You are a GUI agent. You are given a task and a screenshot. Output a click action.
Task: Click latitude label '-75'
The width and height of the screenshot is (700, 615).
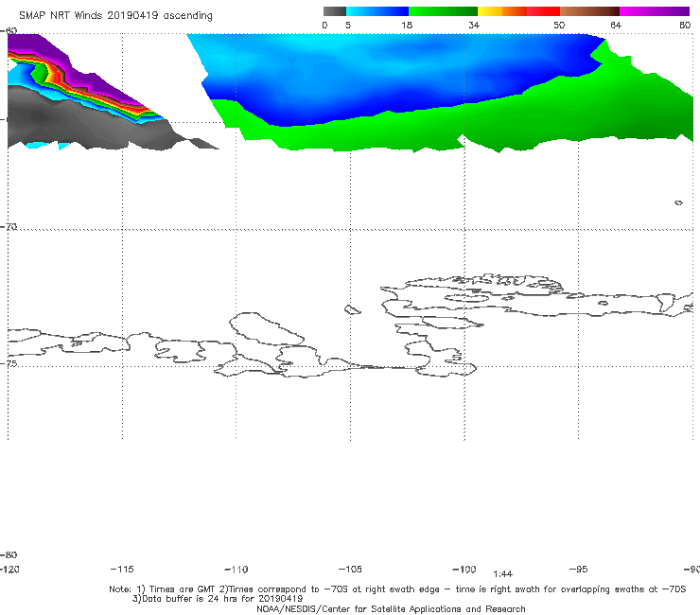[x=9, y=363]
